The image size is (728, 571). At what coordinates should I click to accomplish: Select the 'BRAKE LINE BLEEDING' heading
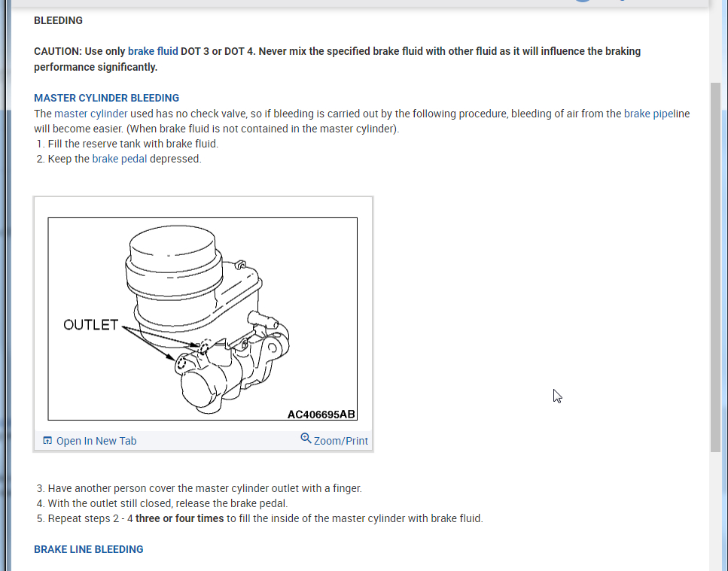89,549
